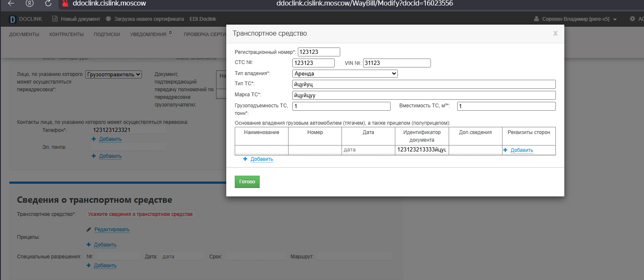Click the document icon next to Новый документ
The image size is (644, 280).
(55, 19)
